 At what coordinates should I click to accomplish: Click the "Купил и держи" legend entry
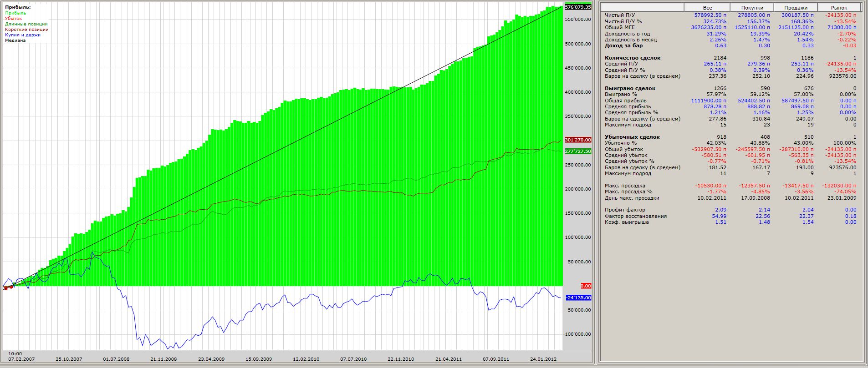coord(23,35)
